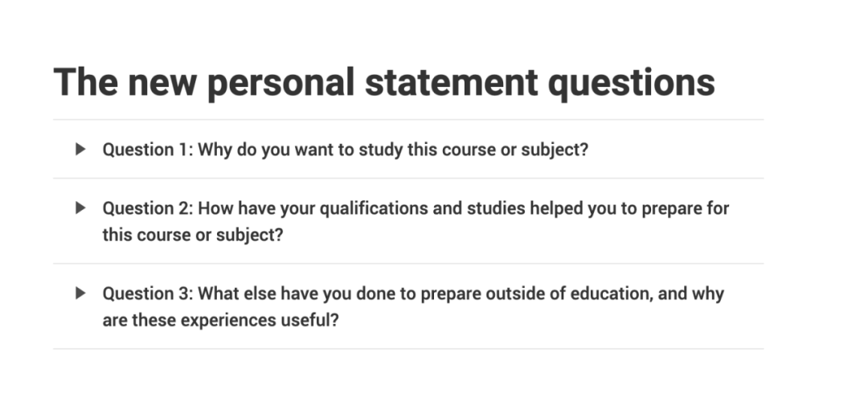Screen dimensions: 868x402
Task: Expand Question 1 using its disclosure triangle
Action: (x=81, y=149)
